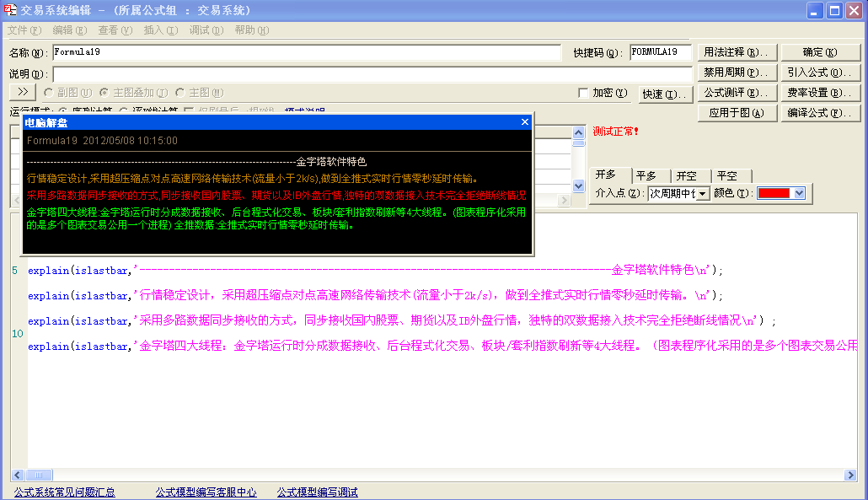Image resolution: width=868 pixels, height=500 pixels.
Task: Open the 公式模型编写客服中心 link
Action: pos(206,492)
